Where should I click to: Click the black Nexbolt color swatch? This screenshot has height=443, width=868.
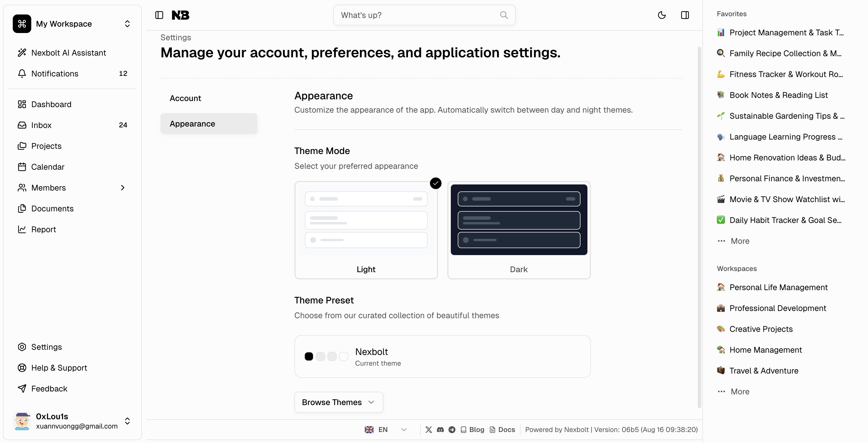point(309,356)
